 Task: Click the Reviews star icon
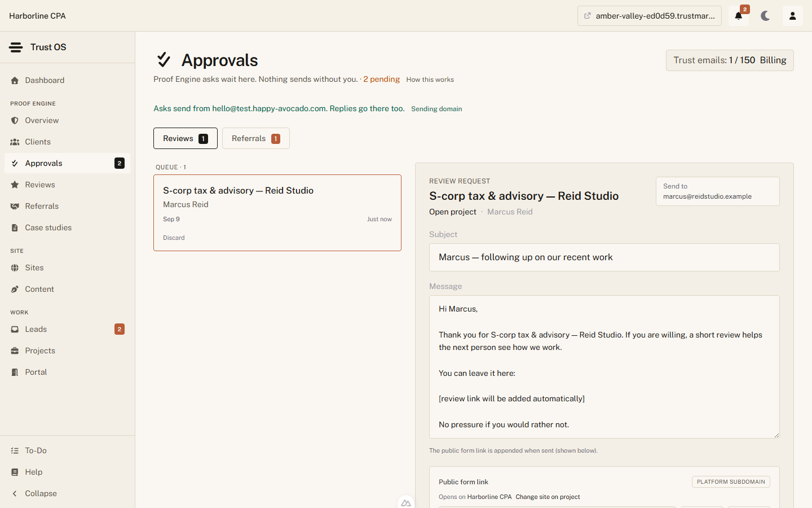click(15, 185)
